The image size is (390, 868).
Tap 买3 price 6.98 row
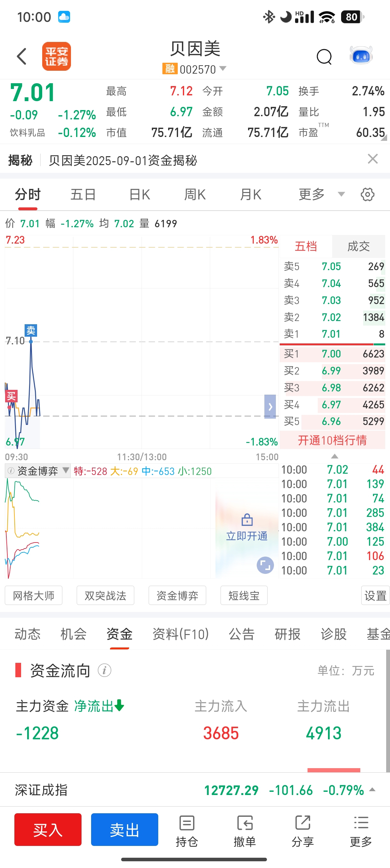332,388
